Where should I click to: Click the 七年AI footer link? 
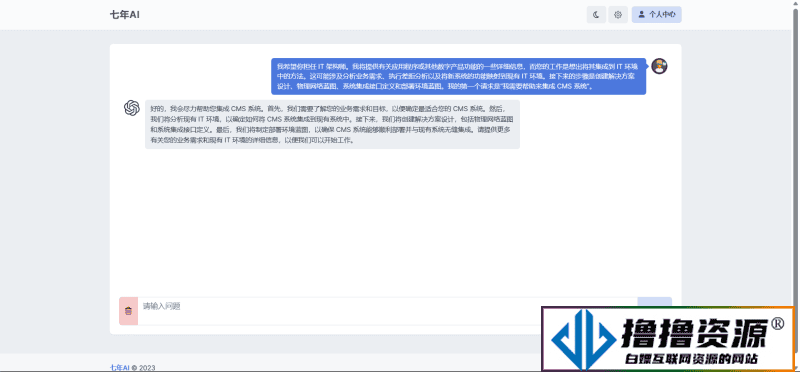point(119,367)
